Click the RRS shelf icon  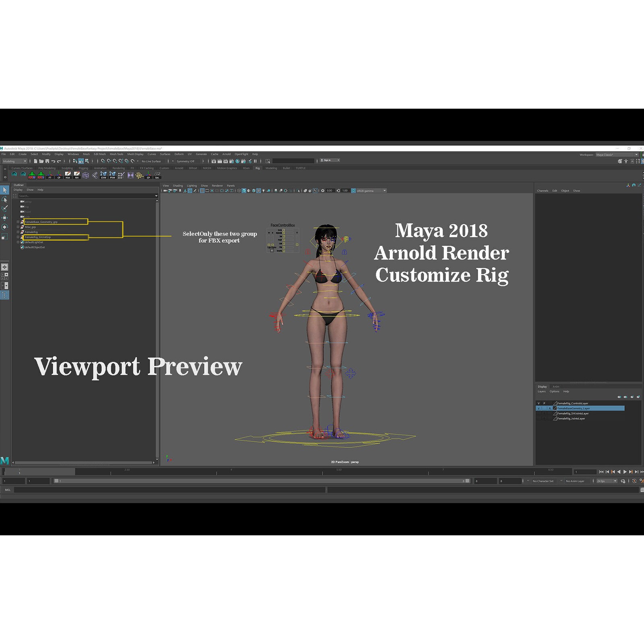(41, 177)
